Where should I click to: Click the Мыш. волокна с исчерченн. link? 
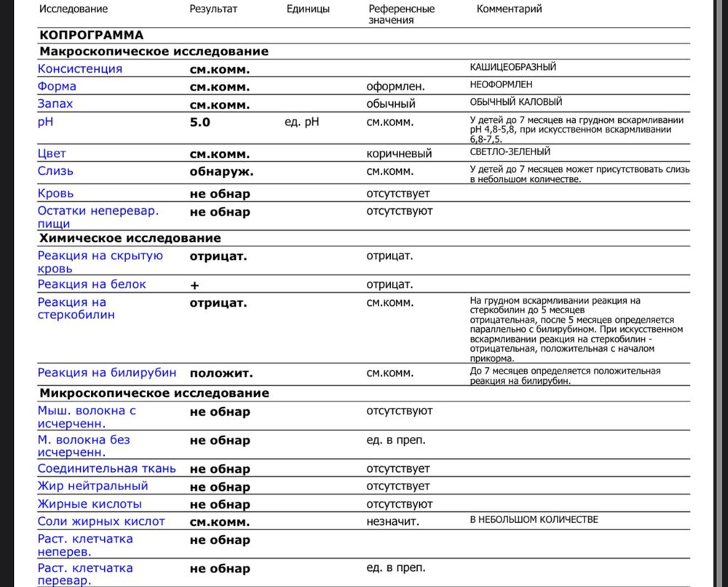point(87,417)
